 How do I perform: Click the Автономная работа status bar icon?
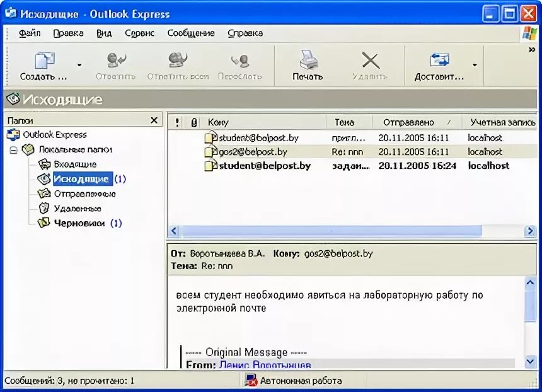(x=252, y=380)
